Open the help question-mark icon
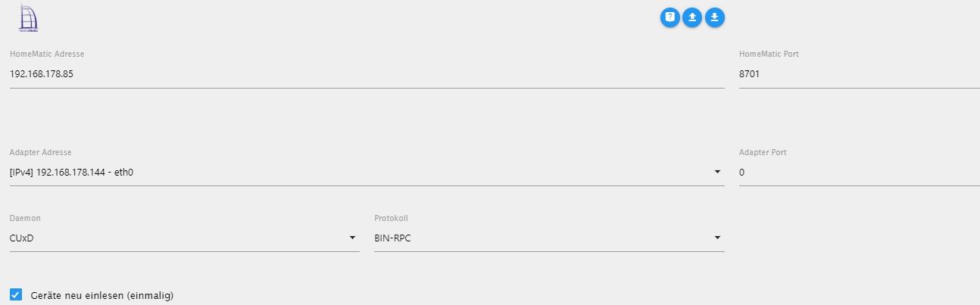Screen dimensions: 980x305 point(669,17)
